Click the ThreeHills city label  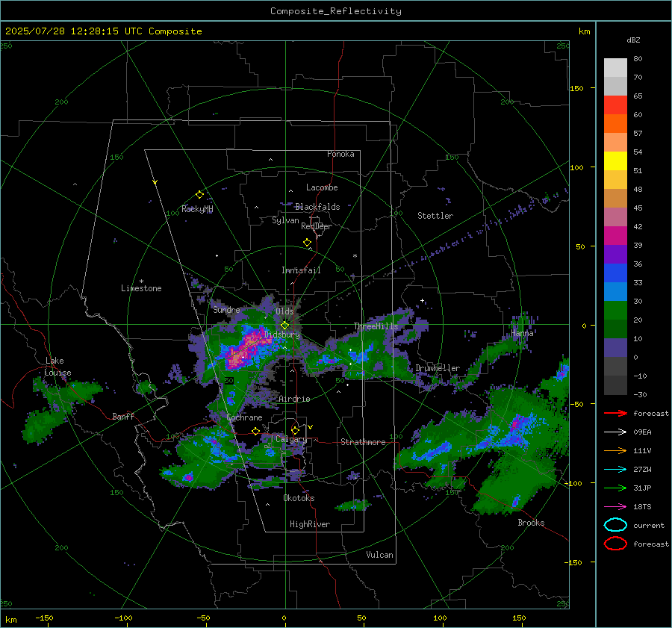[x=376, y=326]
